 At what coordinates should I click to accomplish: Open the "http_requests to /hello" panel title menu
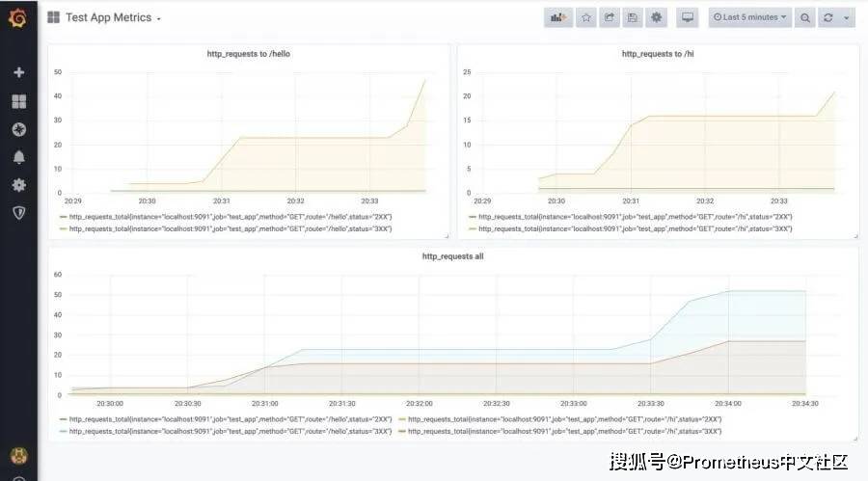(x=248, y=54)
